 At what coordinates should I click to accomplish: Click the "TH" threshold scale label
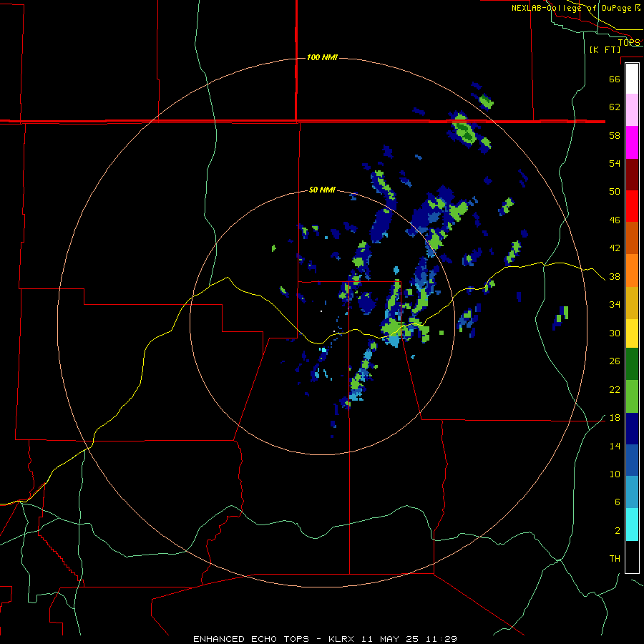[615, 559]
